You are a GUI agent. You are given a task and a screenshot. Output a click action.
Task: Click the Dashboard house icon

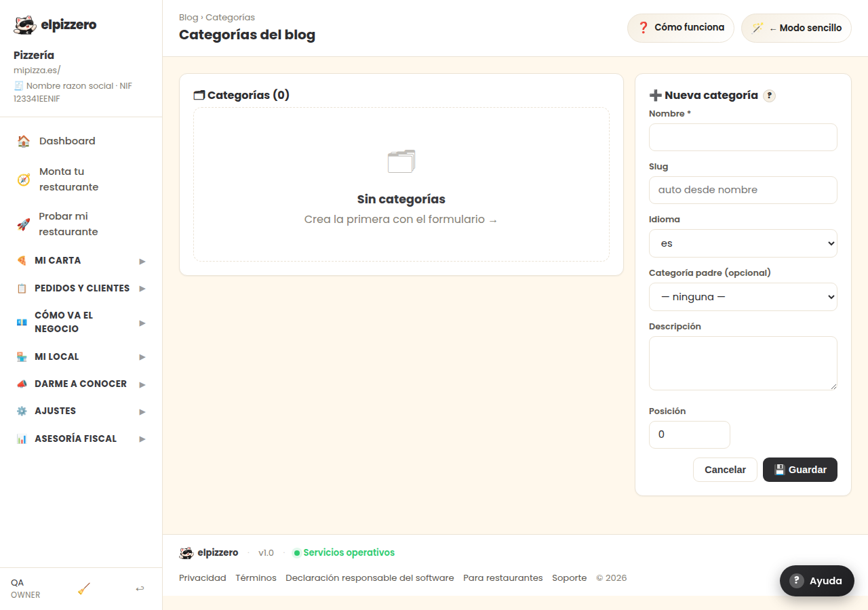tap(24, 141)
